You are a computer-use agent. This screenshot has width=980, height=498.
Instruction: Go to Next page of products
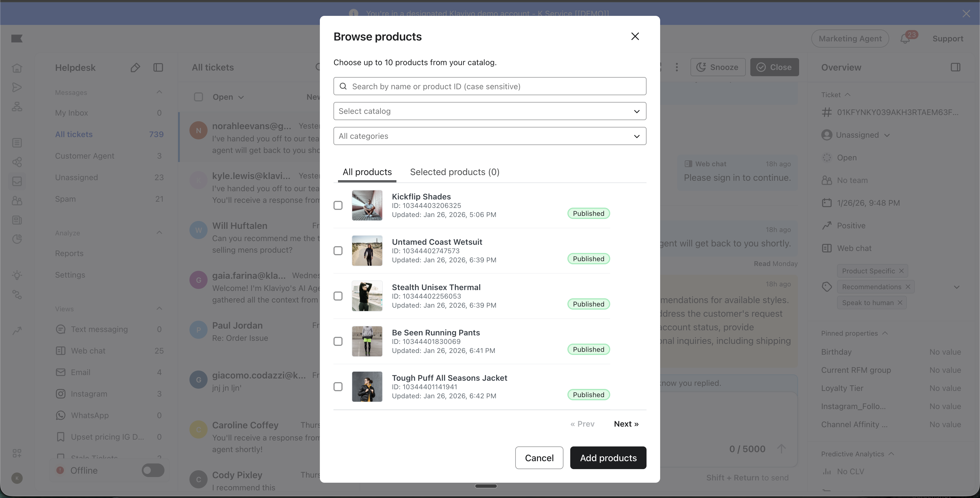[x=626, y=424]
